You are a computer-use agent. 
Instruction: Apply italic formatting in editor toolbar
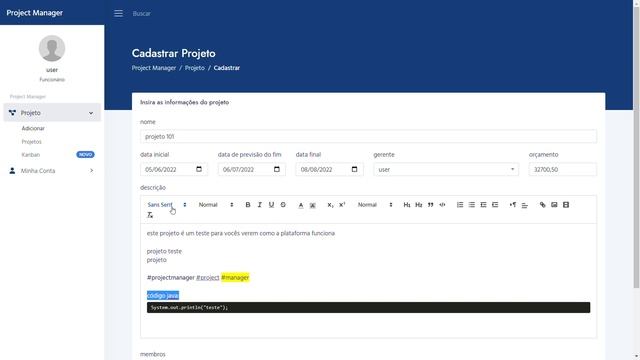260,205
